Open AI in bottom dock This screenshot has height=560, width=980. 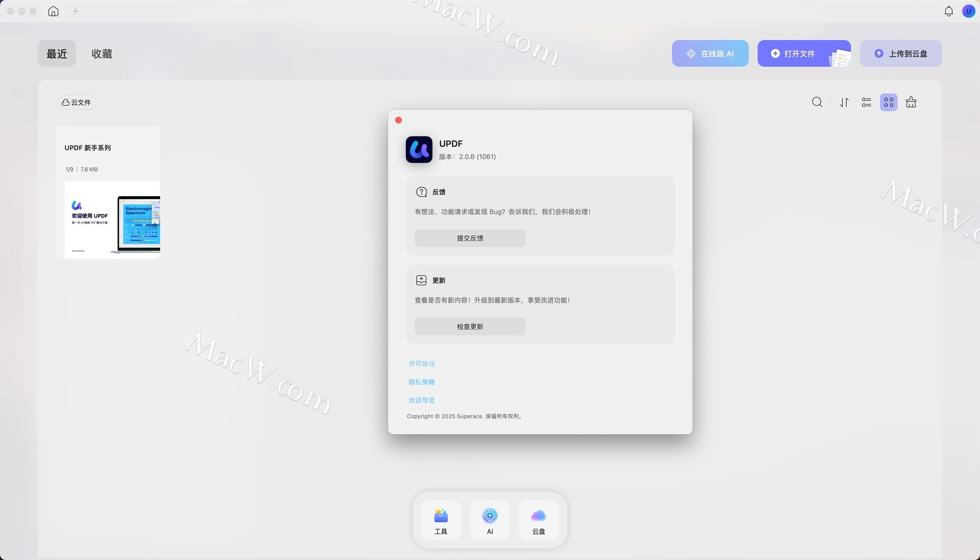coord(490,520)
